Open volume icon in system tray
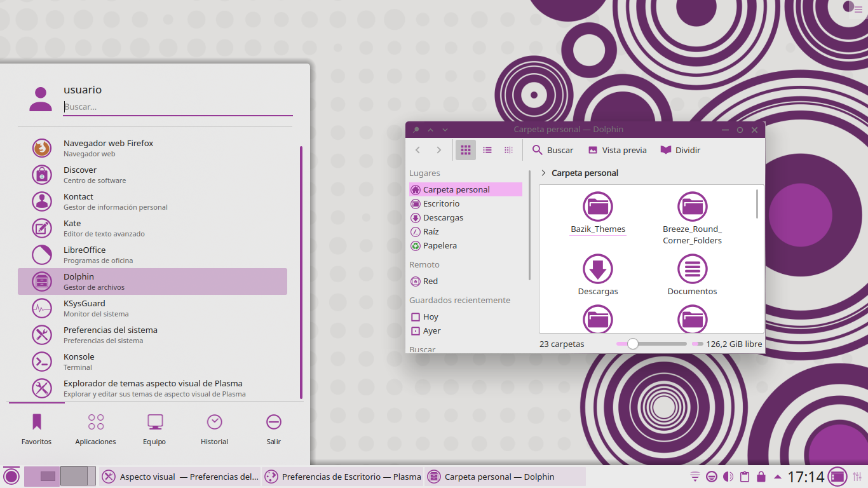The height and width of the screenshot is (488, 868). pos(728,477)
